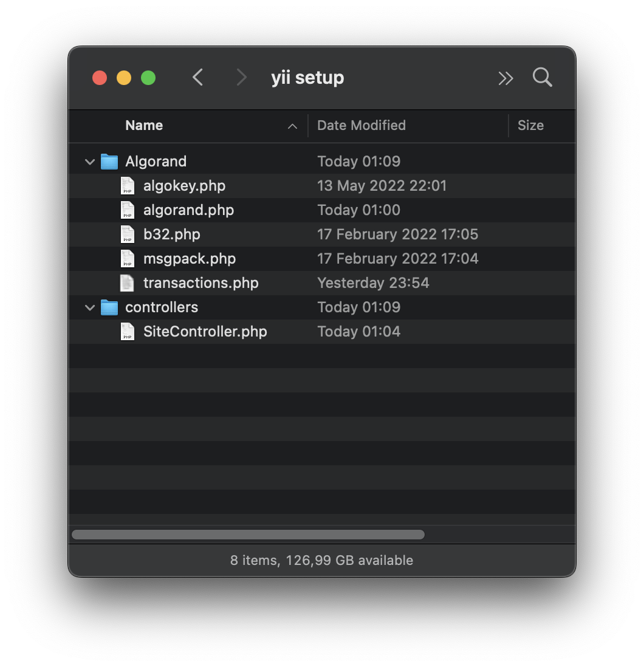Sort by the Date Modified column

(x=361, y=126)
